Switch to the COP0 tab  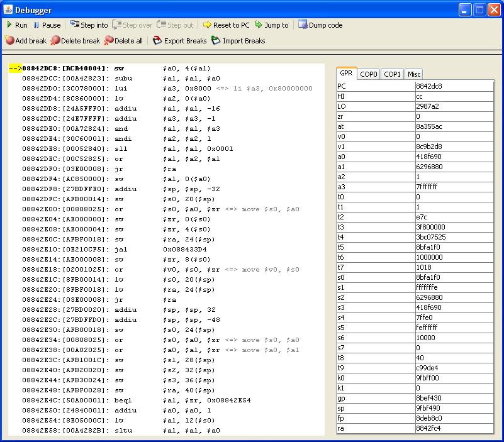[369, 74]
